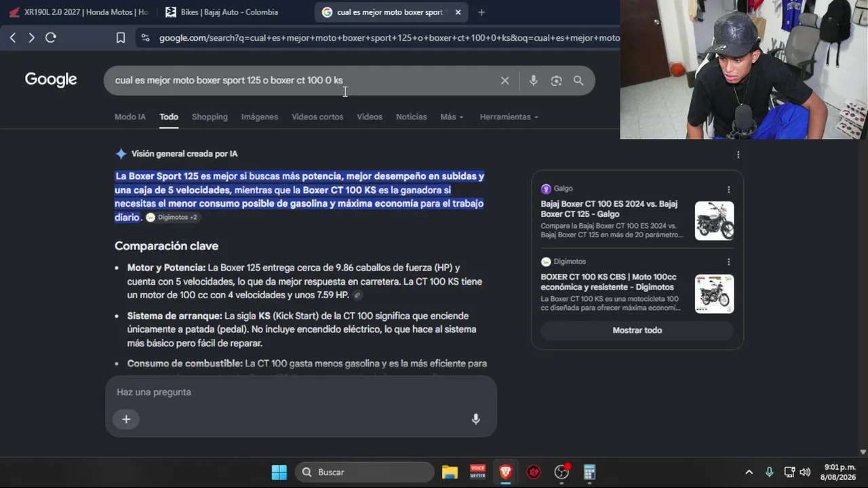The height and width of the screenshot is (488, 868).
Task: Click the Galgo source name
Action: [x=563, y=189]
